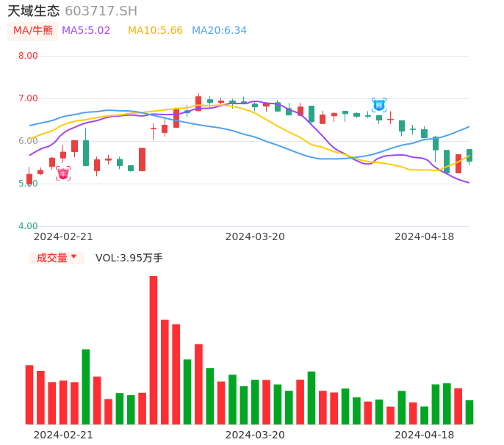Viewport: 504px width, 445px height.
Task: Click the 603717.SH stock code
Action: [101, 11]
